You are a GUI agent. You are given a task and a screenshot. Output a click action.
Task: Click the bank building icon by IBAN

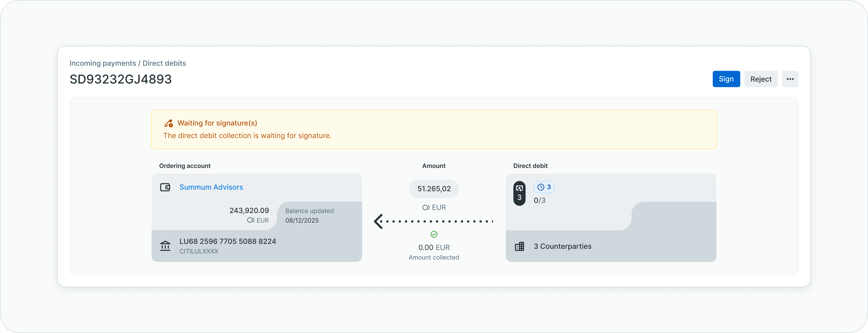tap(165, 246)
